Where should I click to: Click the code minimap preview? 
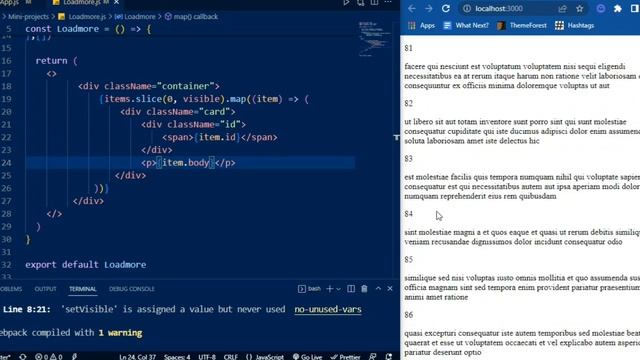click(374, 39)
